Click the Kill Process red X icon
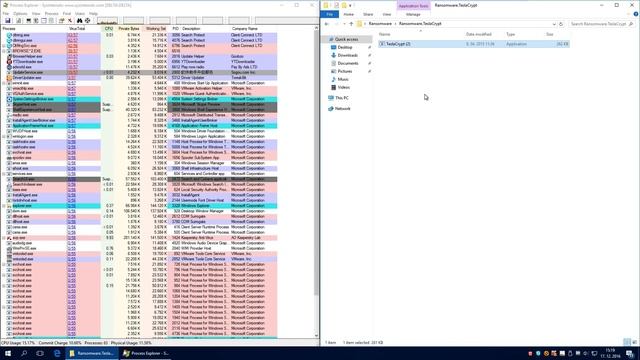640x360 pixels. 70,20
